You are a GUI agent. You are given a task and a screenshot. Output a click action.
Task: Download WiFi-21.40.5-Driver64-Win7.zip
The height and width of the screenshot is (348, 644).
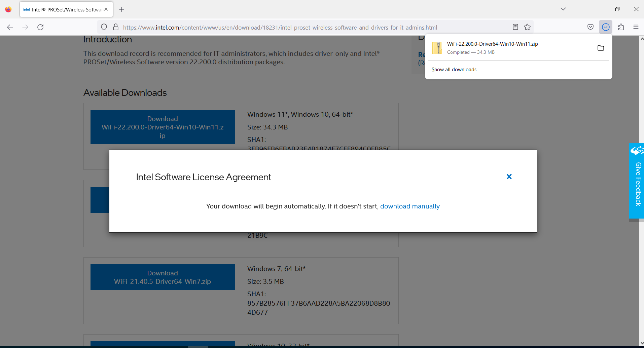(x=162, y=277)
